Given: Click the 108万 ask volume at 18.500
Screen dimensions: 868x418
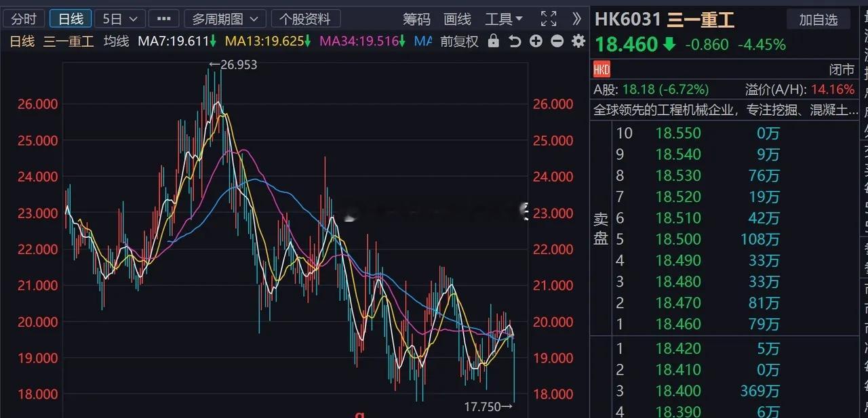Looking at the screenshot, I should 759,239.
